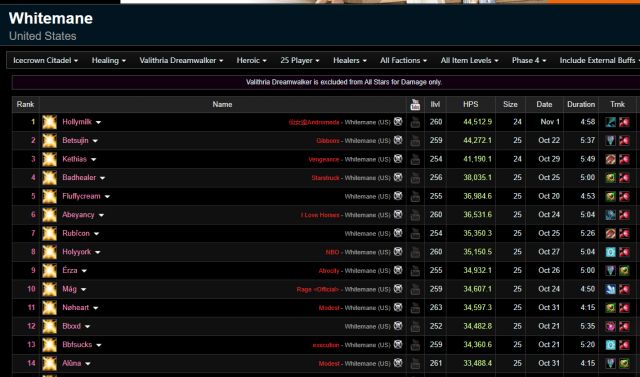The image size is (640, 377).
Task: Open the Atrocity guild link
Action: 329,271
